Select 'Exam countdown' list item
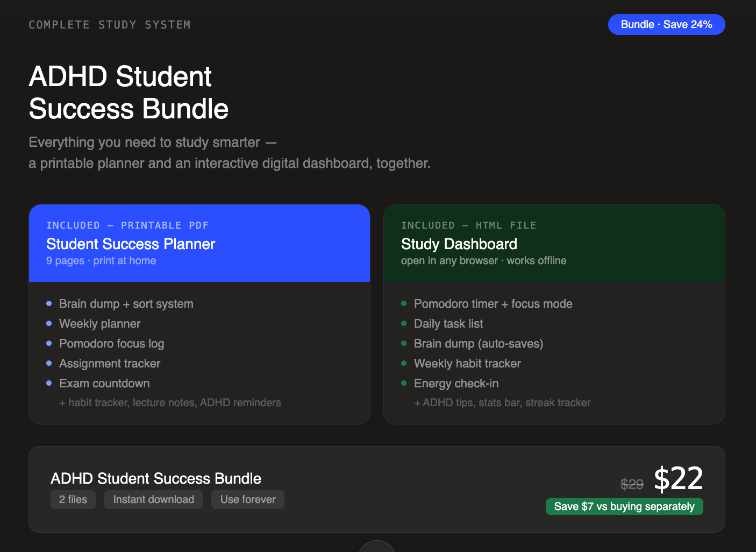This screenshot has height=552, width=756. point(104,384)
